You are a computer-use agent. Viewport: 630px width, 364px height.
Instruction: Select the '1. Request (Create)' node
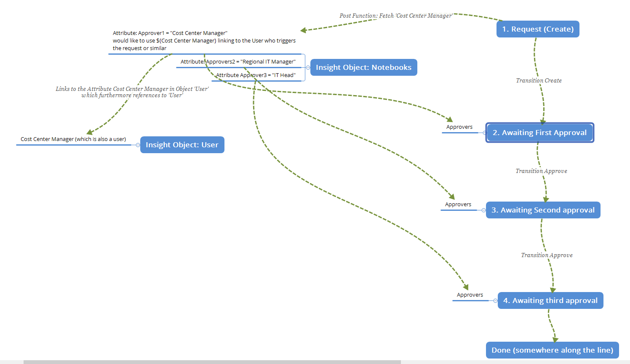[538, 29]
